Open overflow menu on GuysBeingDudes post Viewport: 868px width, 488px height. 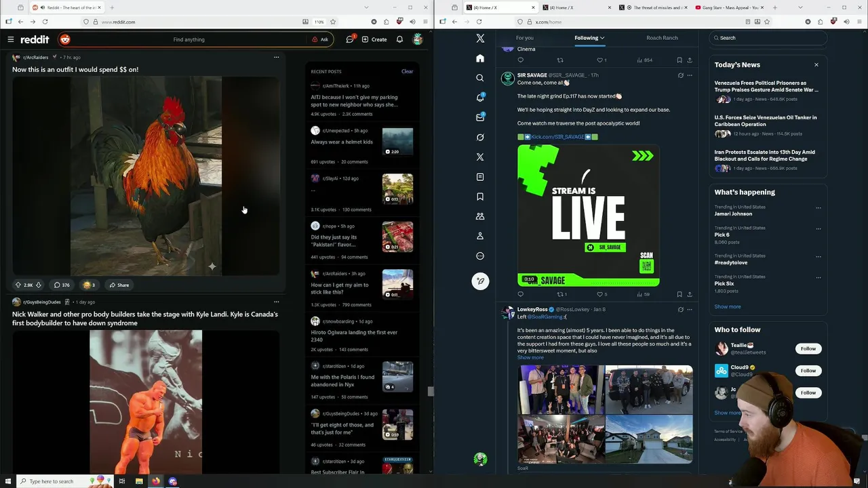tap(276, 302)
